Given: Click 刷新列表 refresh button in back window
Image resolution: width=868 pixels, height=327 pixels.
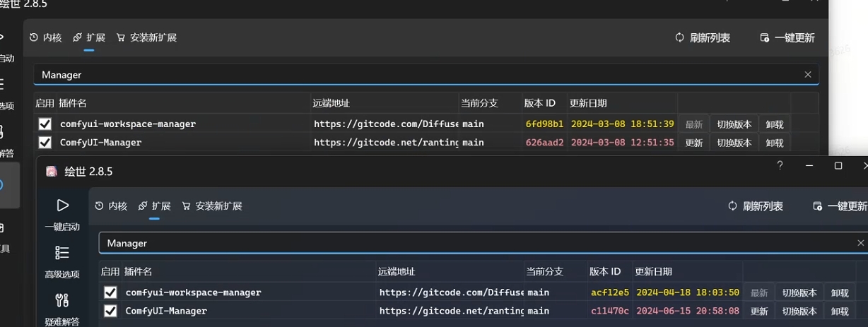Looking at the screenshot, I should (x=703, y=38).
